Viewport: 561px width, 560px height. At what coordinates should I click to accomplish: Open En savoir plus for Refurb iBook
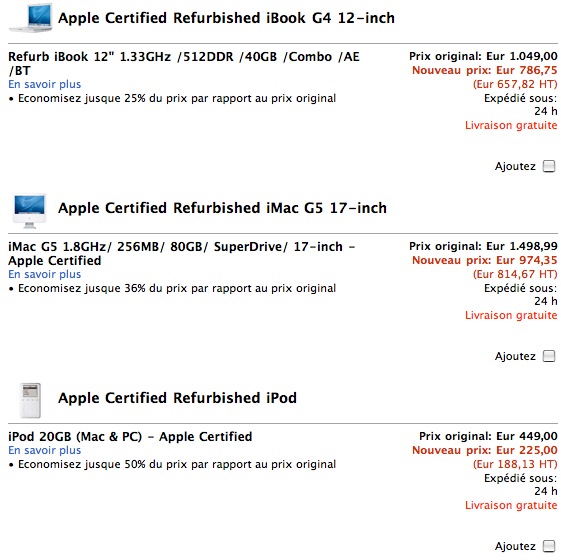pos(45,84)
